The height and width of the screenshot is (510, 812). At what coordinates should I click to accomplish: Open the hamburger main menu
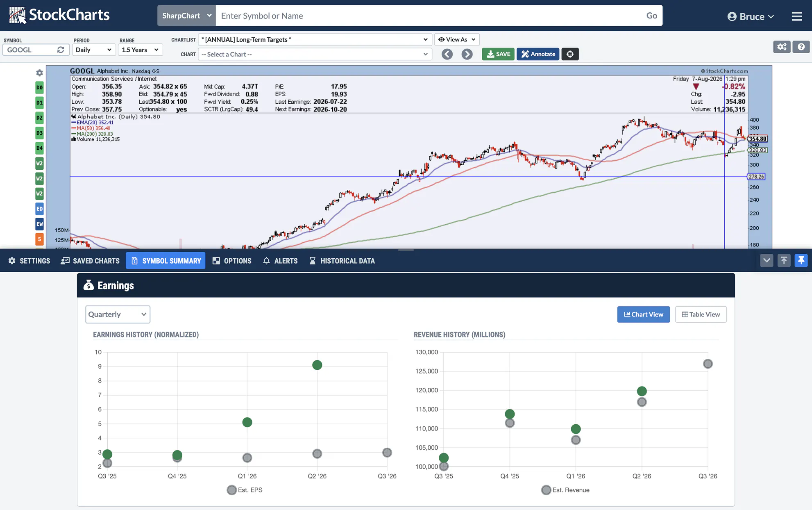coord(796,16)
